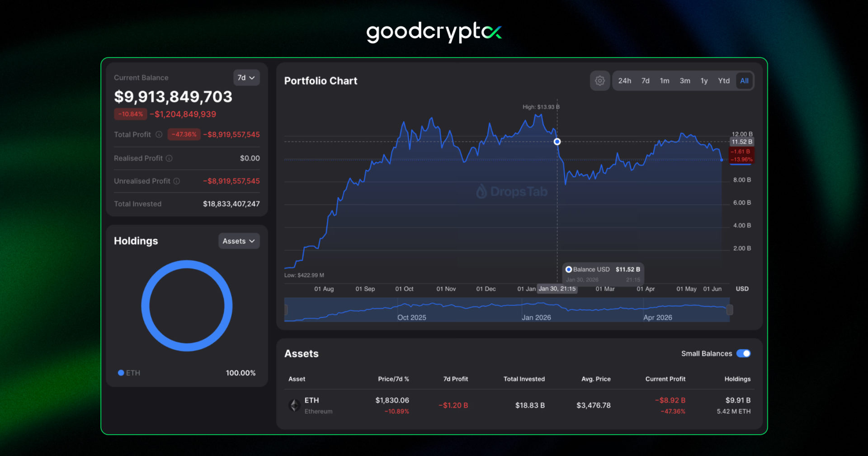Toggle the Small Balances switch
The height and width of the screenshot is (456, 868).
pos(744,353)
